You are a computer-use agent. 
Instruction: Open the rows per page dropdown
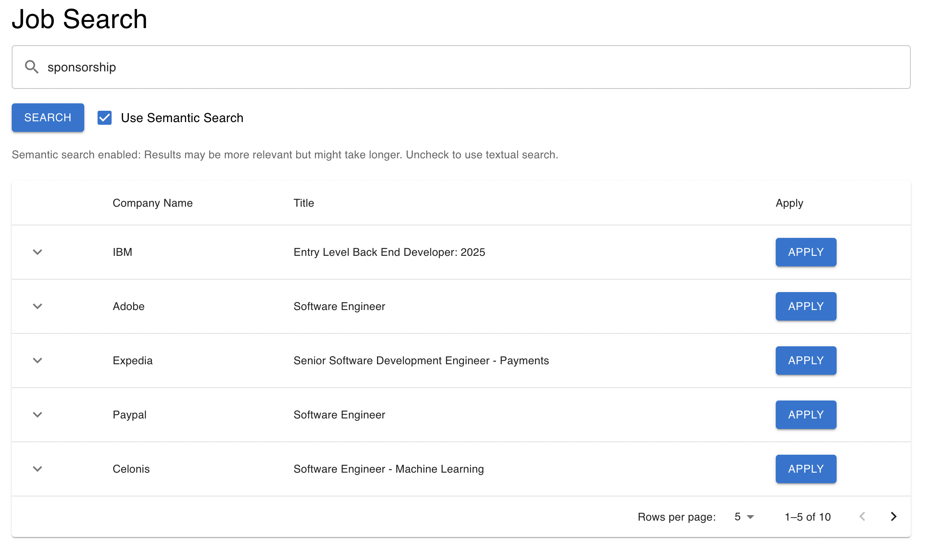(x=744, y=517)
